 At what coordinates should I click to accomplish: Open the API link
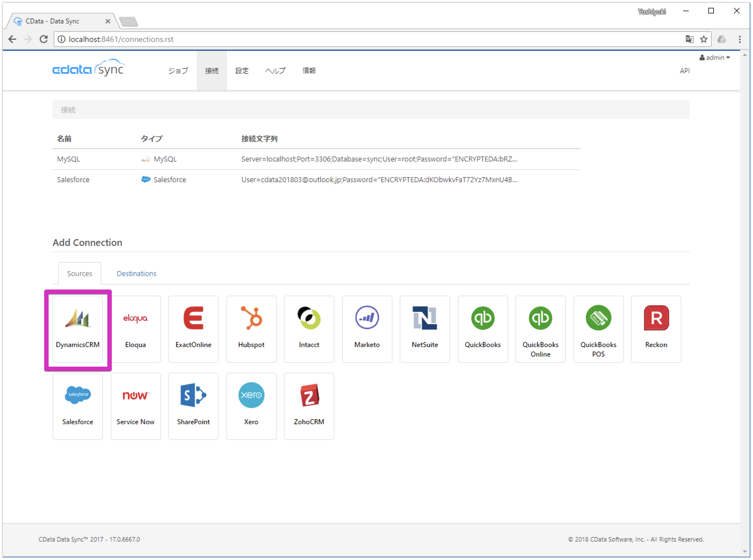(685, 70)
